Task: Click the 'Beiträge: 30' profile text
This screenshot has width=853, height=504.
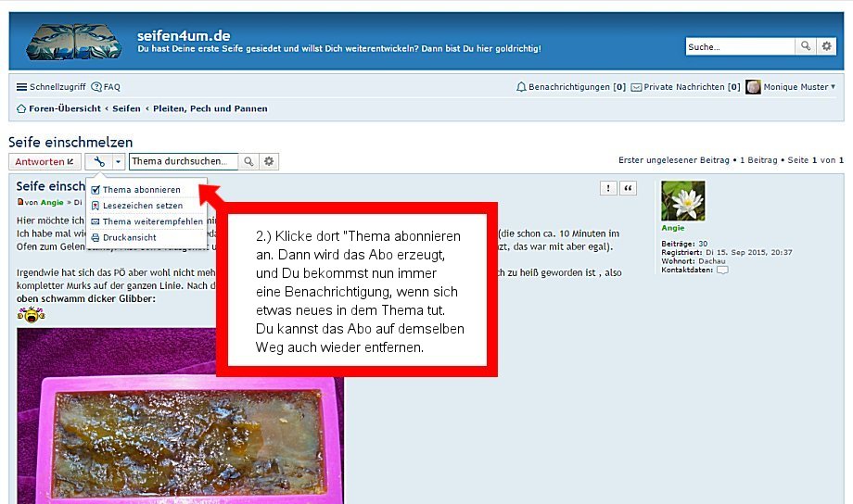Action: pyautogui.click(x=684, y=244)
